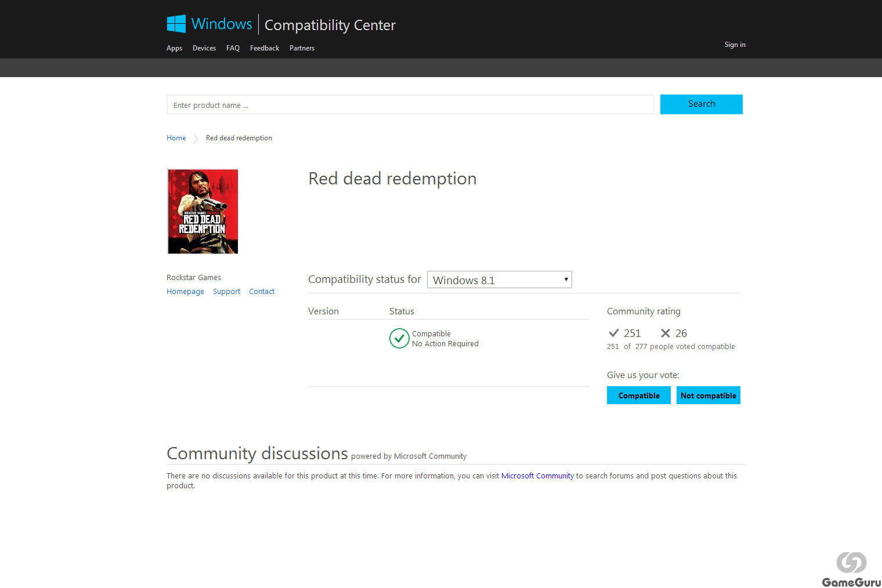Viewport: 882px width, 588px height.
Task: Open the Windows 8.1 version dropdown
Action: [x=500, y=280]
